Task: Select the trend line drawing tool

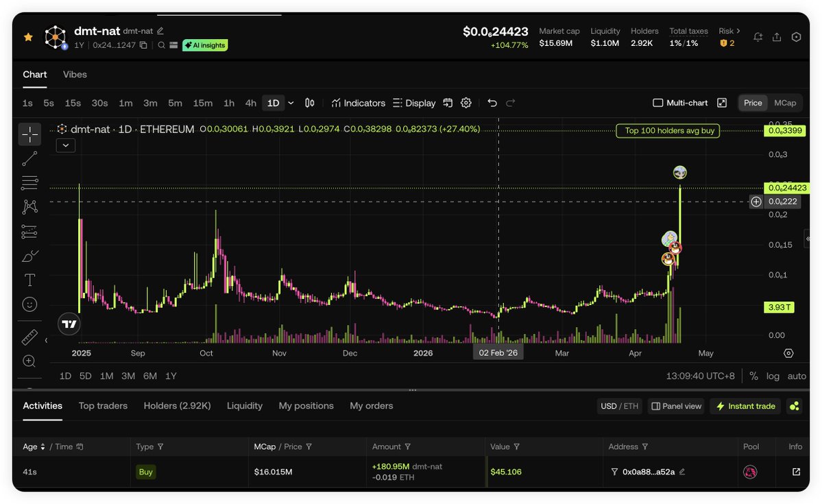Action: [29, 159]
